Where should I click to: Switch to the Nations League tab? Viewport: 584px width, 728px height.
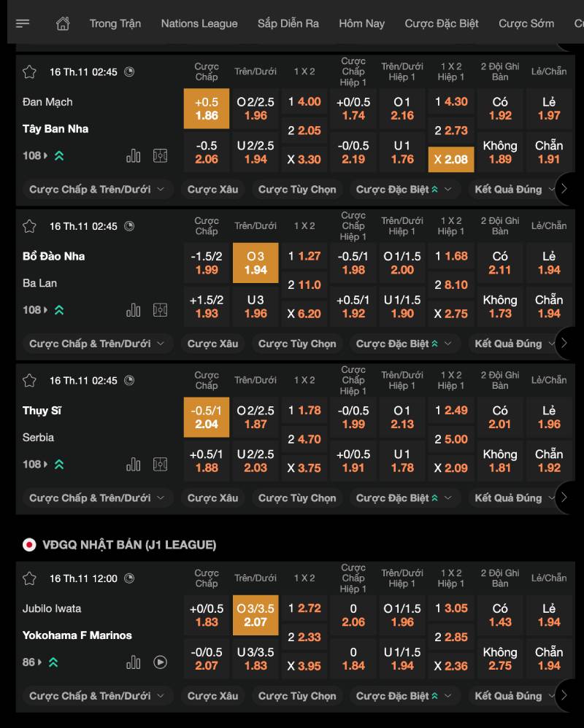[x=199, y=23]
